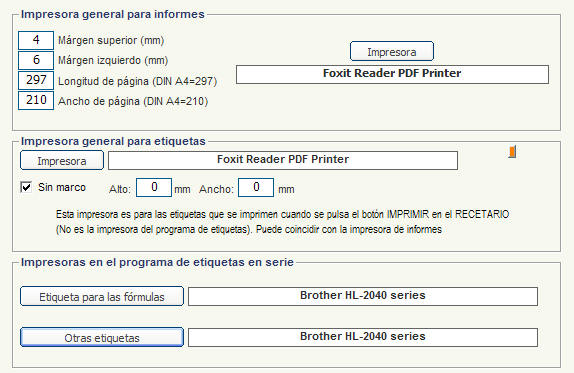Screen dimensions: 574x373
Task: Open Impresora button for etiquetas printer
Action: click(62, 160)
